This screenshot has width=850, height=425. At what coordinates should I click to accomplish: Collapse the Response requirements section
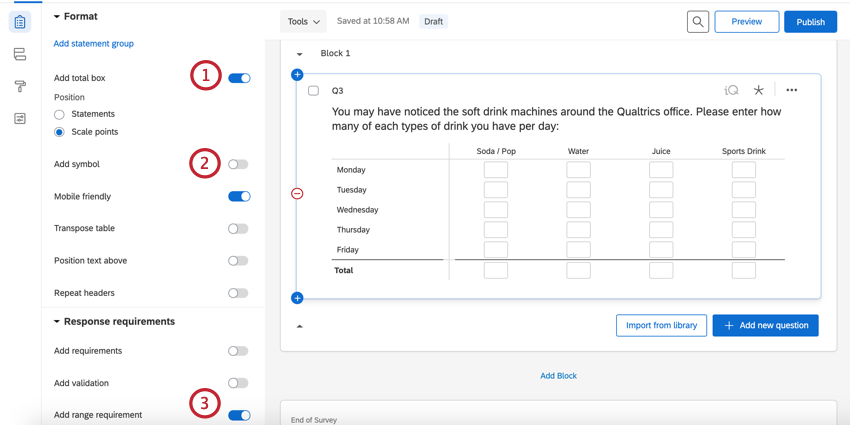click(57, 322)
